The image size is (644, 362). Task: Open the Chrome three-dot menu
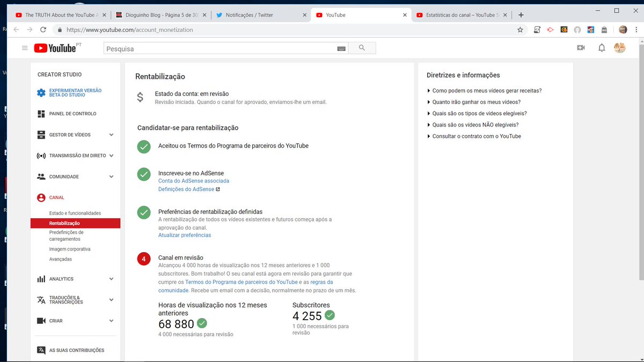click(x=636, y=30)
